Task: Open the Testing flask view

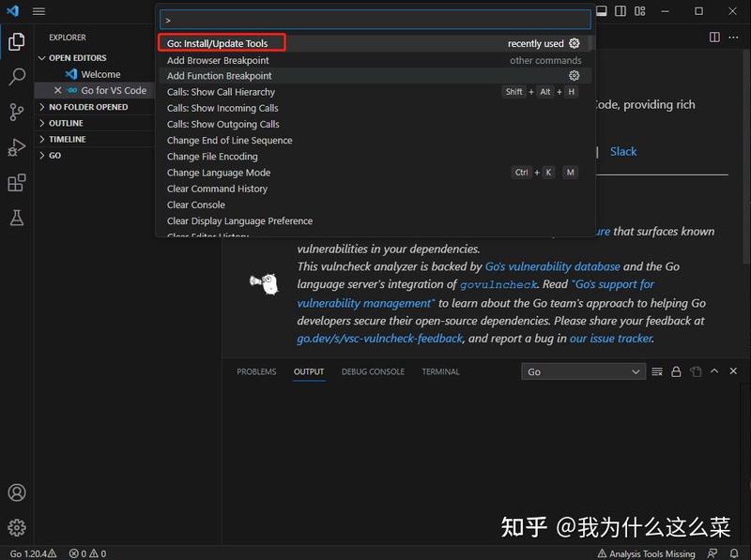Action: point(17,218)
